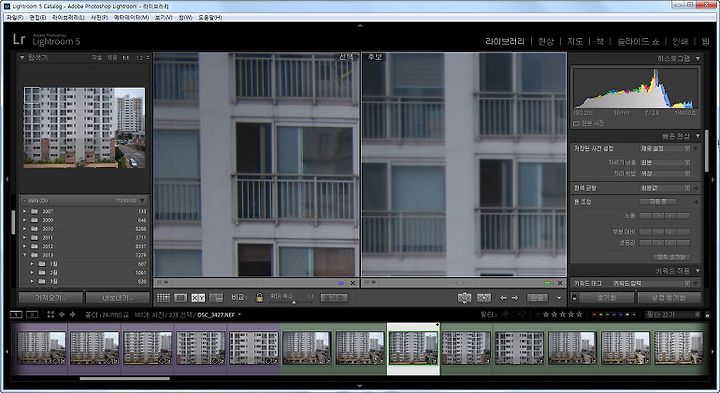Open the 저장된 사전 설정 preset dropdown

click(665, 149)
